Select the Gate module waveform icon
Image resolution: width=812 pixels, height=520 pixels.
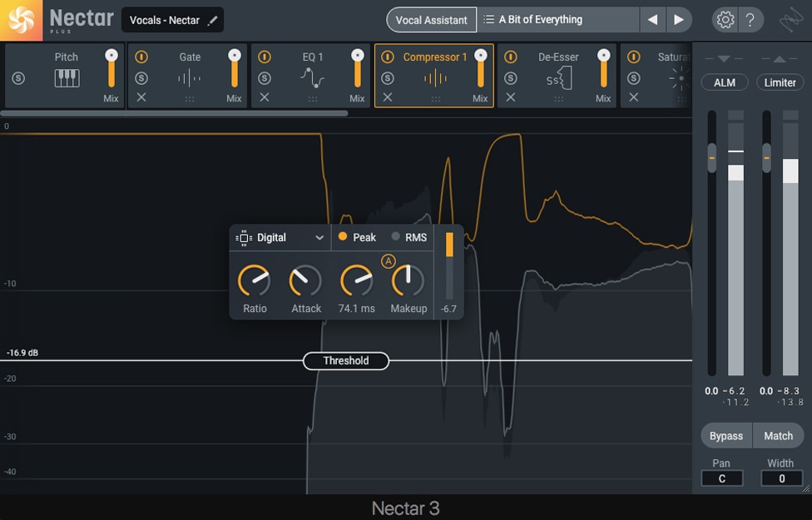click(x=190, y=79)
